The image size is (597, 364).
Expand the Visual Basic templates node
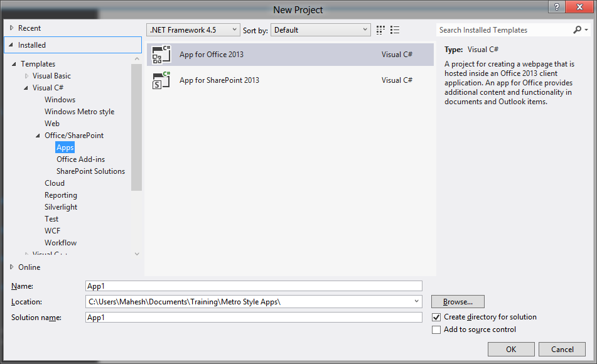[26, 75]
